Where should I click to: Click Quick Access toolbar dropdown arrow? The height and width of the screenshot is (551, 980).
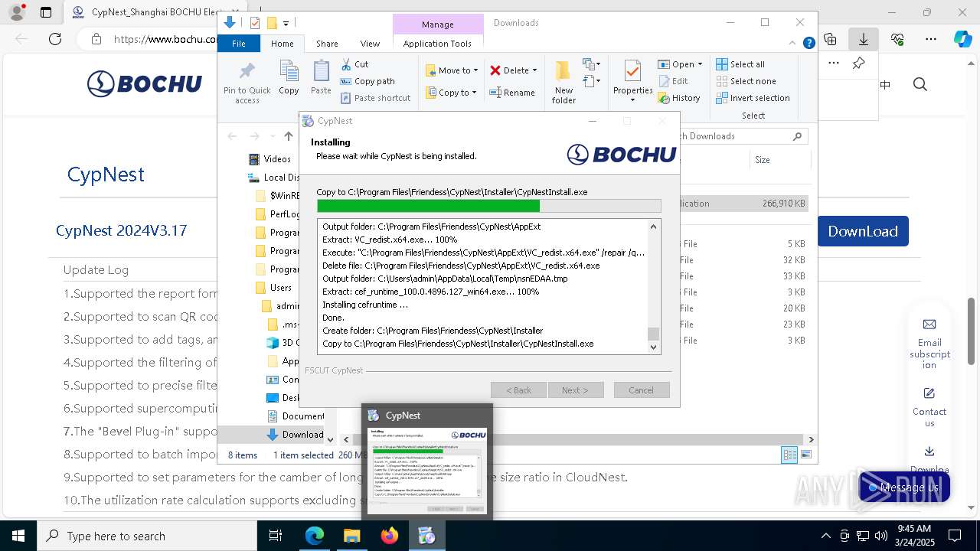[x=286, y=24]
